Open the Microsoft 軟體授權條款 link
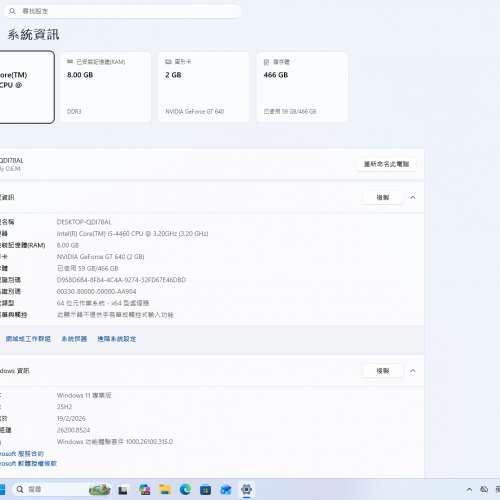This screenshot has height=500, width=500. (28, 463)
